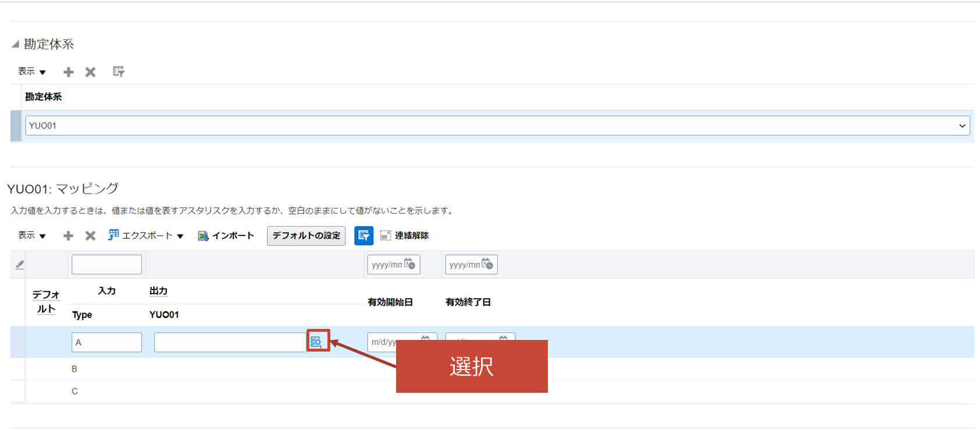Click the 入力 column group header

tap(106, 291)
